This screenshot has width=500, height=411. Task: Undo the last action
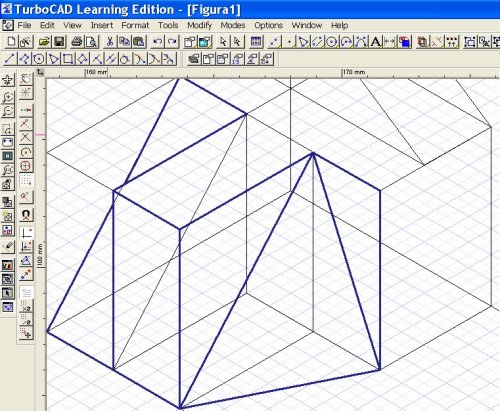click(x=157, y=42)
